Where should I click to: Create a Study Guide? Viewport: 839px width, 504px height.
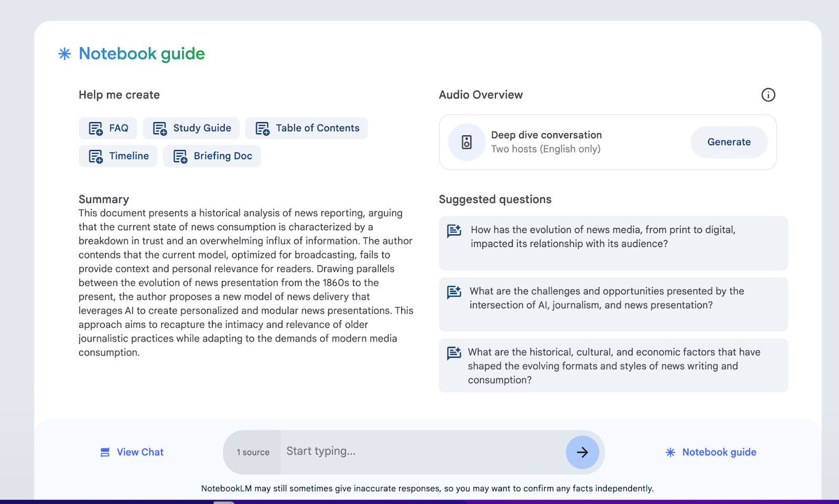coord(191,128)
